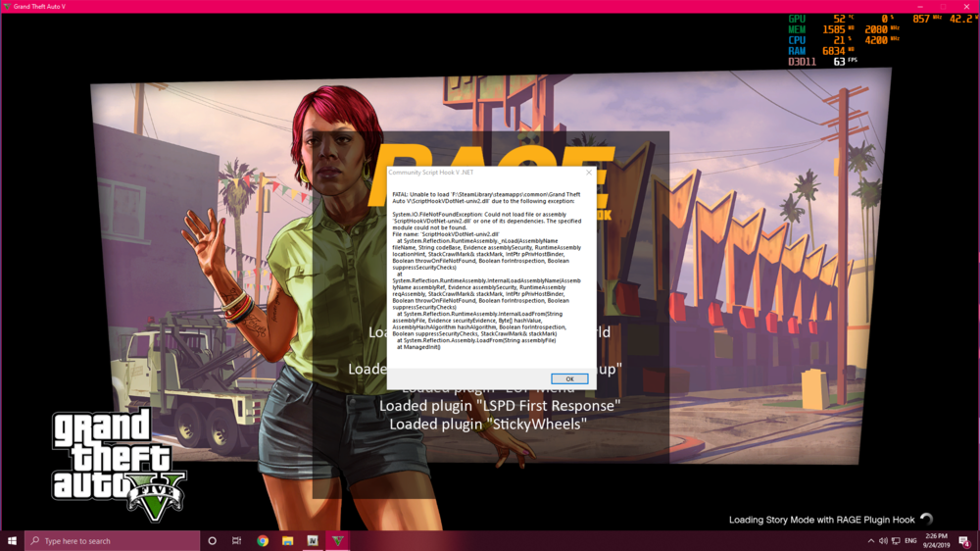Viewport: 980px width, 551px height.
Task: Open Cortana from the taskbar
Action: (x=212, y=541)
